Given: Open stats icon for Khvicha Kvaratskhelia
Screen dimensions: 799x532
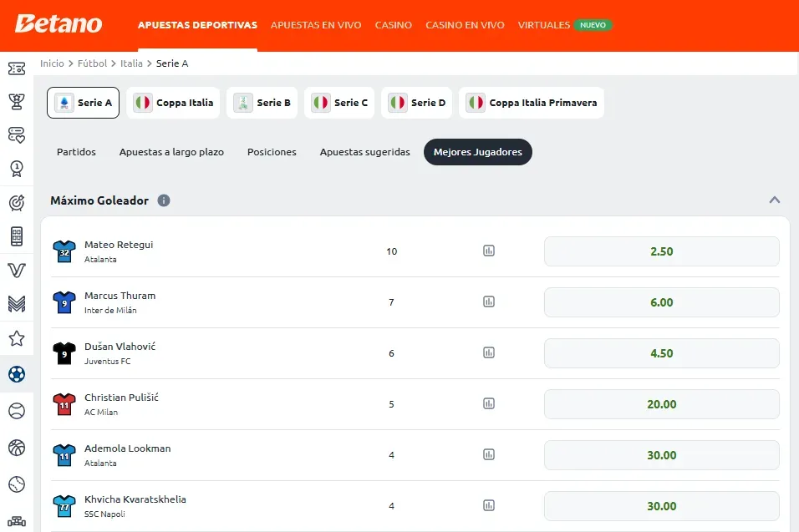Looking at the screenshot, I should coord(489,505).
